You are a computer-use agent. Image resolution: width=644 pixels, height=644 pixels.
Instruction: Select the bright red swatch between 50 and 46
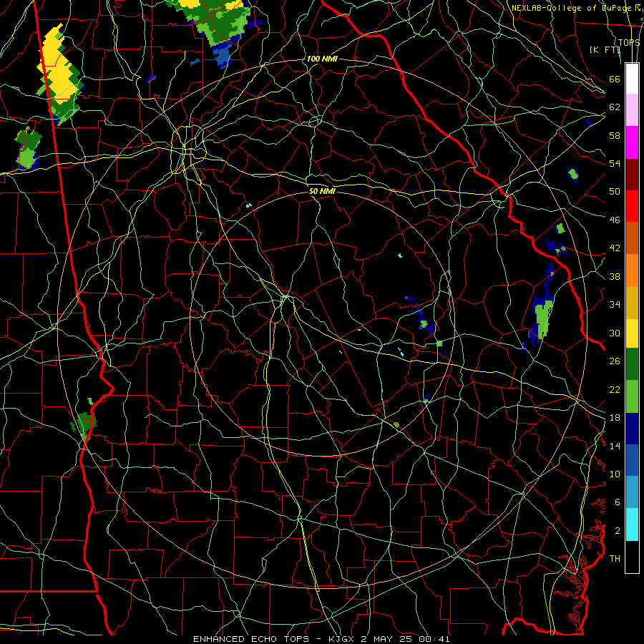click(632, 206)
